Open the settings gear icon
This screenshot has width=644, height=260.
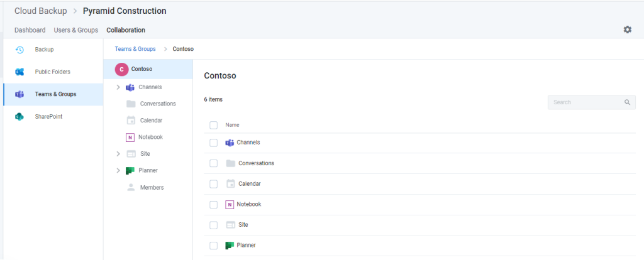point(627,30)
